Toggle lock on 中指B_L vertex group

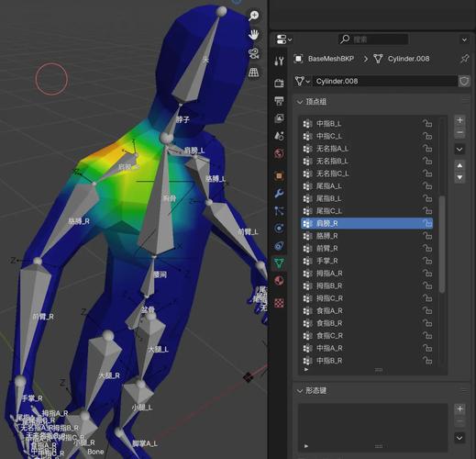(x=427, y=123)
